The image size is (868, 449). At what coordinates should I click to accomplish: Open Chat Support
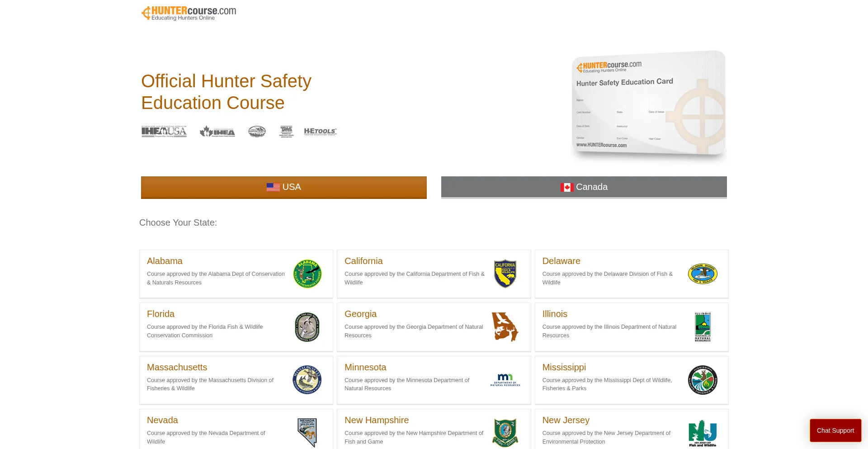pos(835,430)
